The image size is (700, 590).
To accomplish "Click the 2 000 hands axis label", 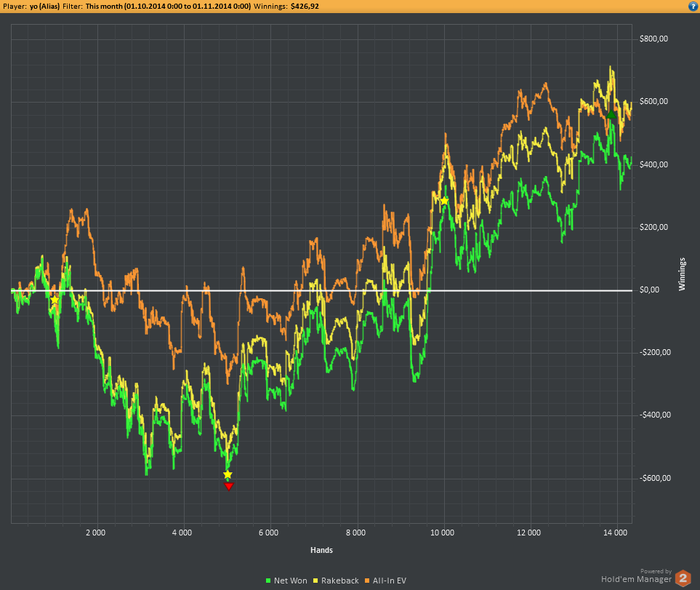I will [96, 533].
